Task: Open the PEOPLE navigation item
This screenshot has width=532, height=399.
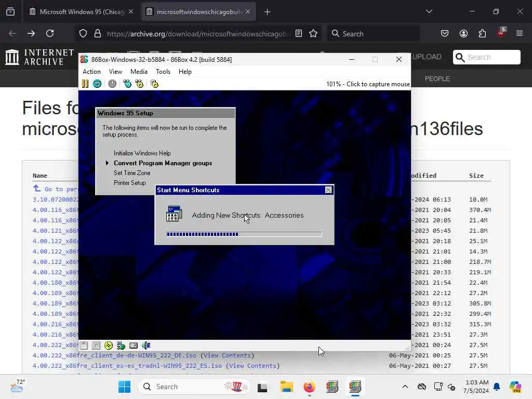Action: [x=437, y=79]
